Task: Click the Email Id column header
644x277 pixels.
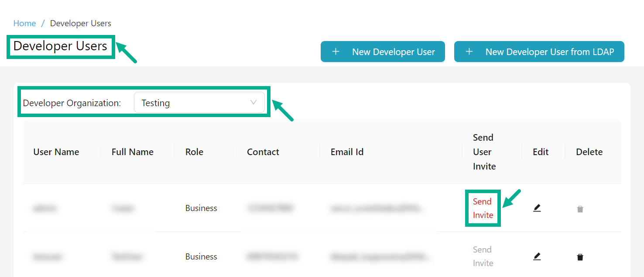Action: pyautogui.click(x=347, y=152)
